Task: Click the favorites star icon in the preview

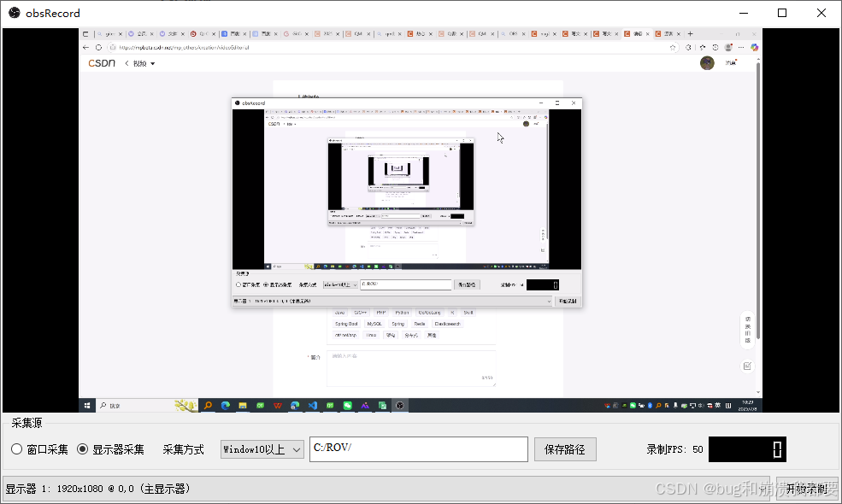Action: [673, 47]
